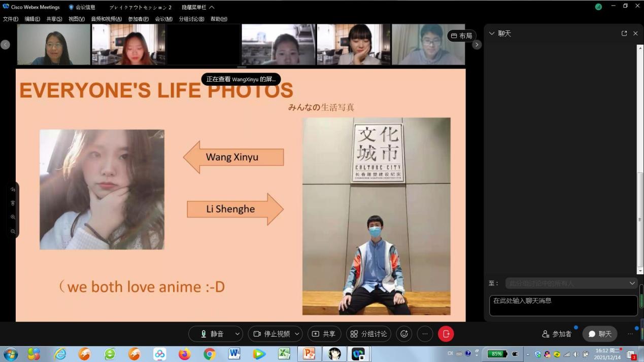Screen dimensions: 644x362
Task: Click the 共享 share button
Action: coord(324,334)
